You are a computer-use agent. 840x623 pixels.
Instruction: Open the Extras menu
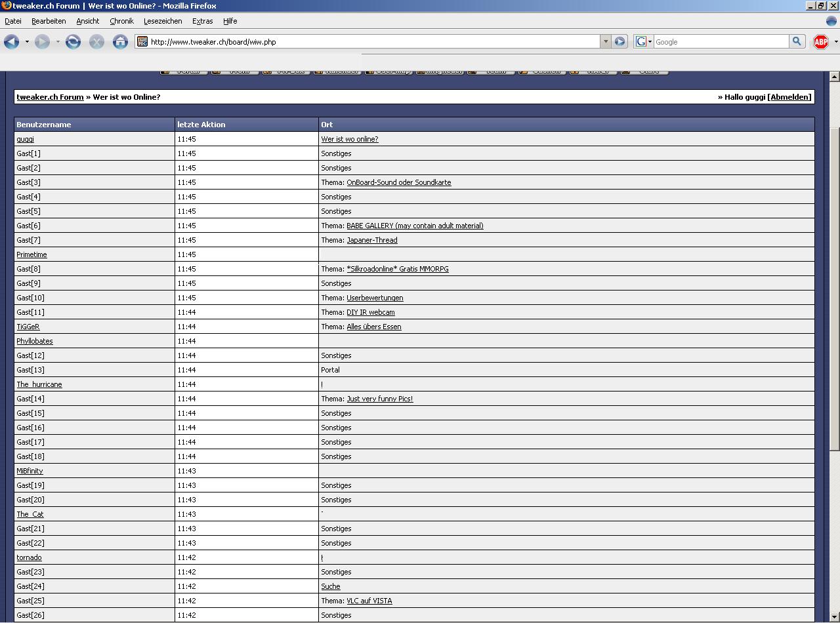tap(202, 21)
